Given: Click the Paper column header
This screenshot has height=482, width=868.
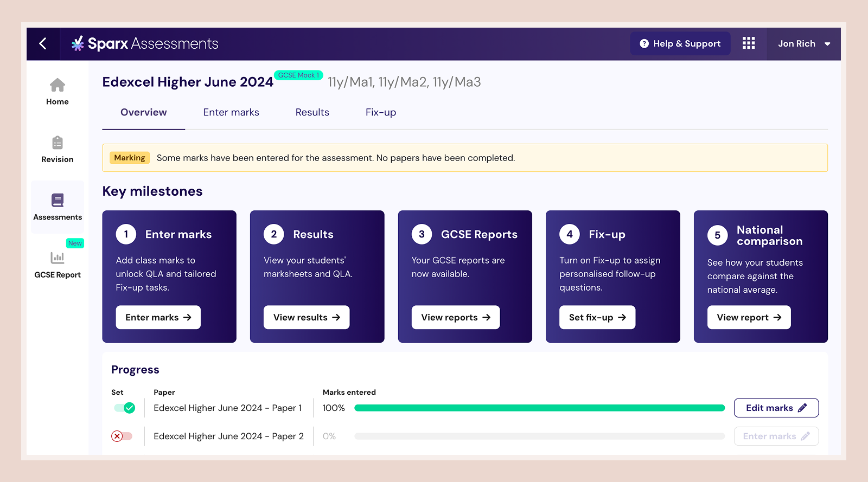Looking at the screenshot, I should point(164,392).
